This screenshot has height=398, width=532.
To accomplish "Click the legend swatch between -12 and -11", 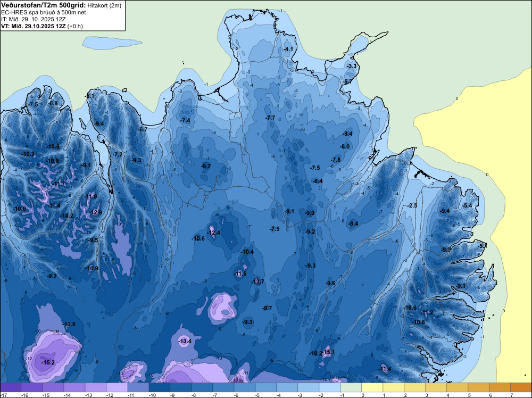I will [x=117, y=387].
